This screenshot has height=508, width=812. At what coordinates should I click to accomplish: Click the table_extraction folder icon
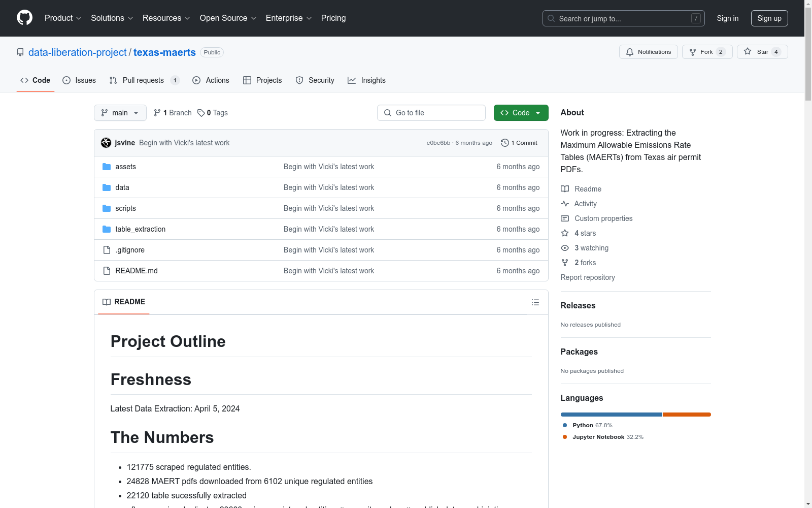pos(107,229)
